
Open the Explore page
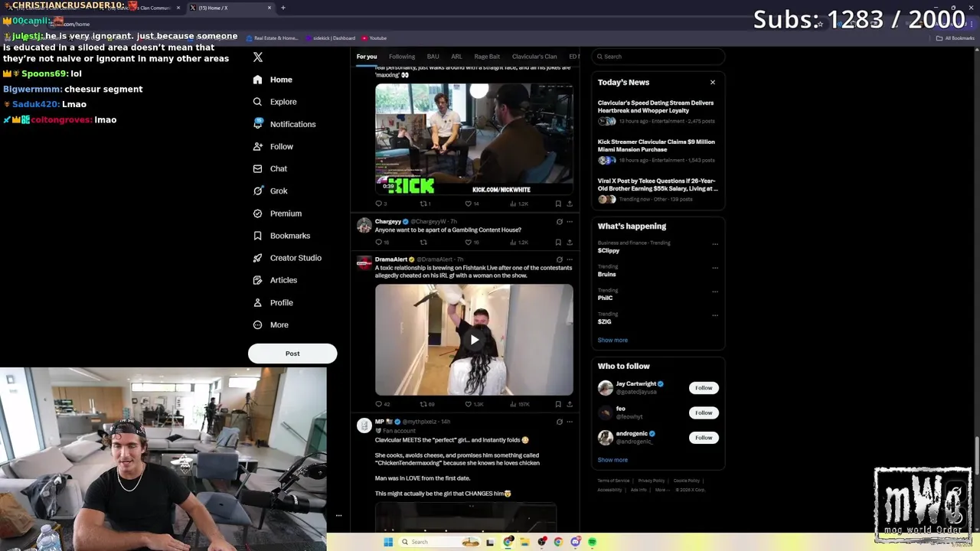275,102
